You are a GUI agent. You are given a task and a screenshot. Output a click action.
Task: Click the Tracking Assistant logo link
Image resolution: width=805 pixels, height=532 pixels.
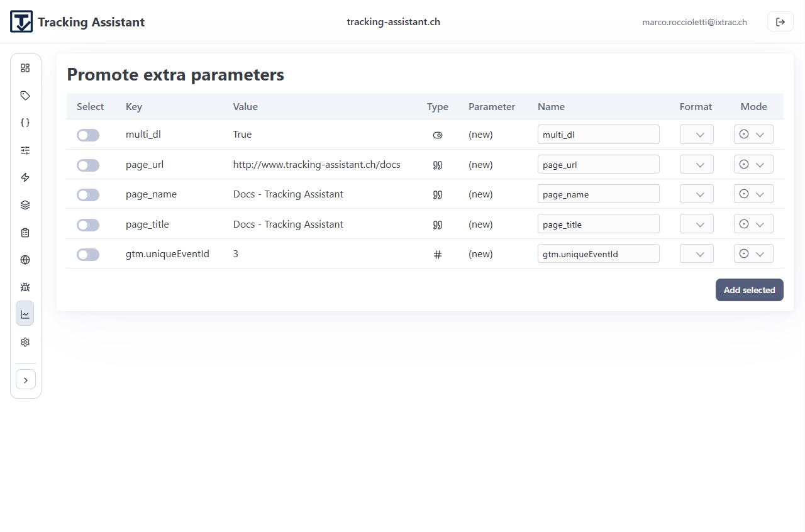[x=77, y=22]
